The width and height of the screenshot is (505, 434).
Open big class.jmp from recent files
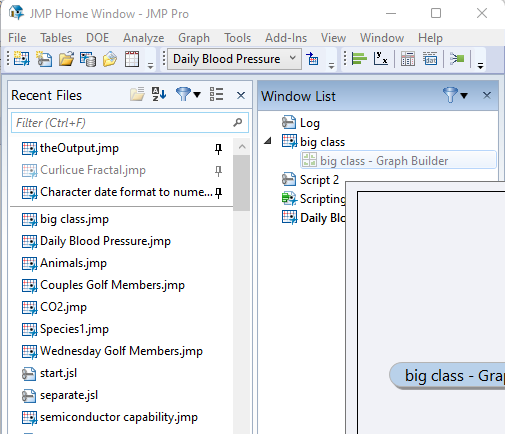coord(74,219)
